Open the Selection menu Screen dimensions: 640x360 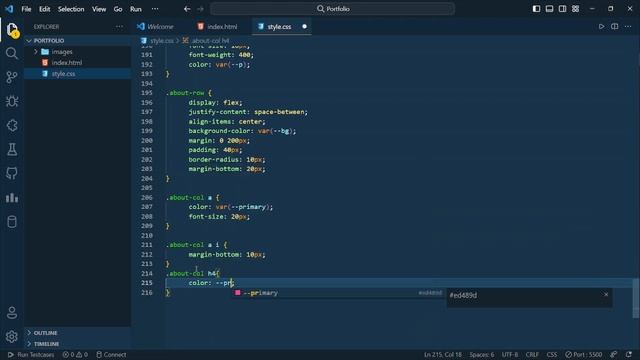[x=71, y=9]
